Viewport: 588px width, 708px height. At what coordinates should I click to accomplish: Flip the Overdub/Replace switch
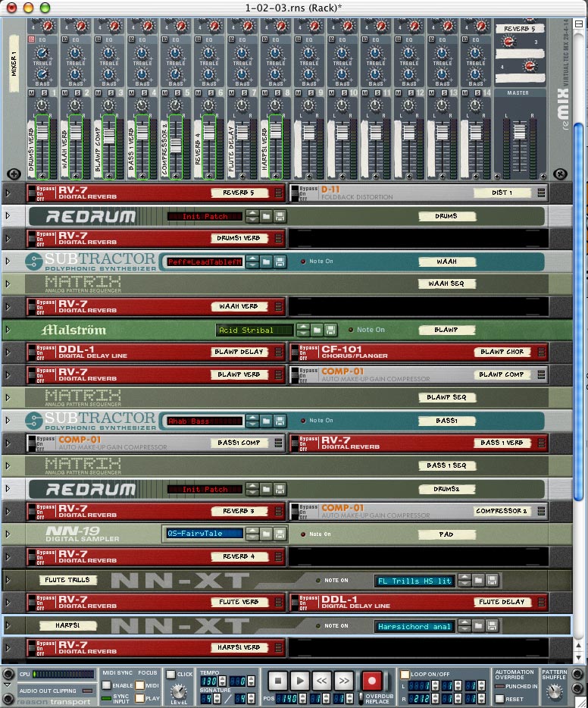tap(361, 698)
